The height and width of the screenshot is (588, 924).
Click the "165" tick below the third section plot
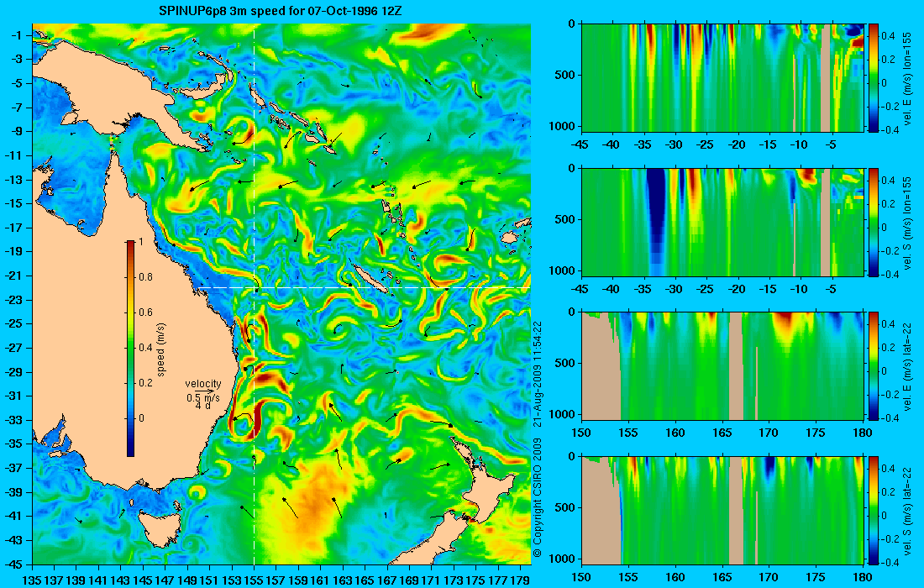[722, 433]
